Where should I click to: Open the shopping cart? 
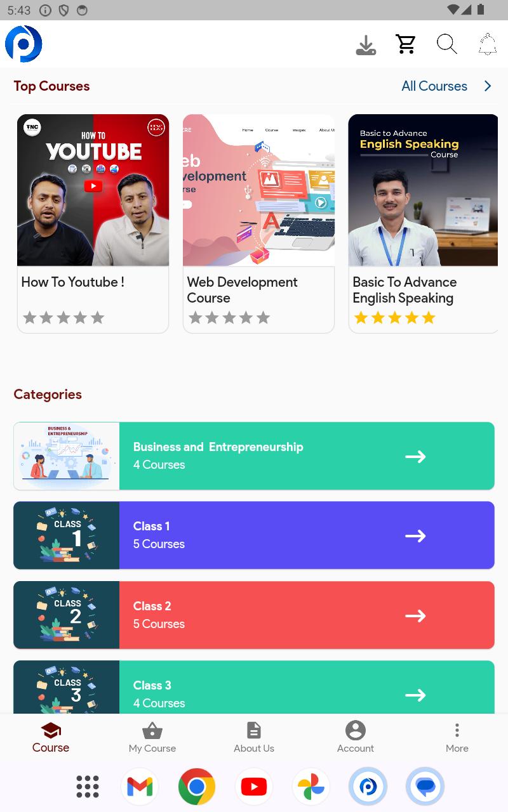tap(406, 44)
